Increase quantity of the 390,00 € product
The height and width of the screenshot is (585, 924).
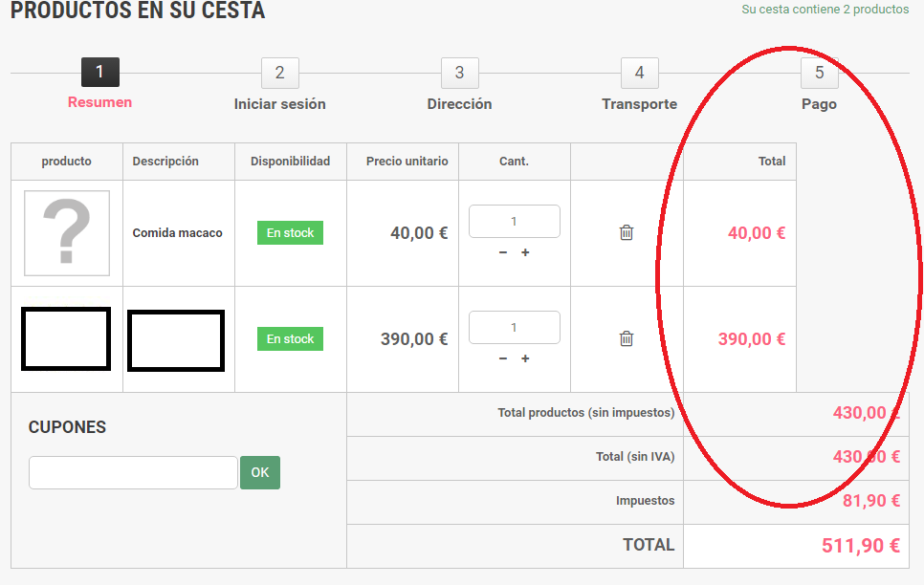[525, 358]
